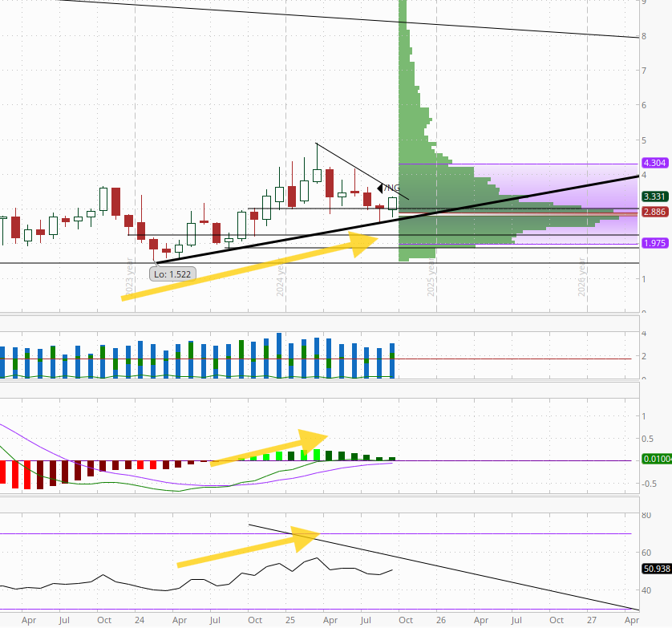Click the 60 level on RSI axis
This screenshot has width=672, height=628.
(x=646, y=553)
